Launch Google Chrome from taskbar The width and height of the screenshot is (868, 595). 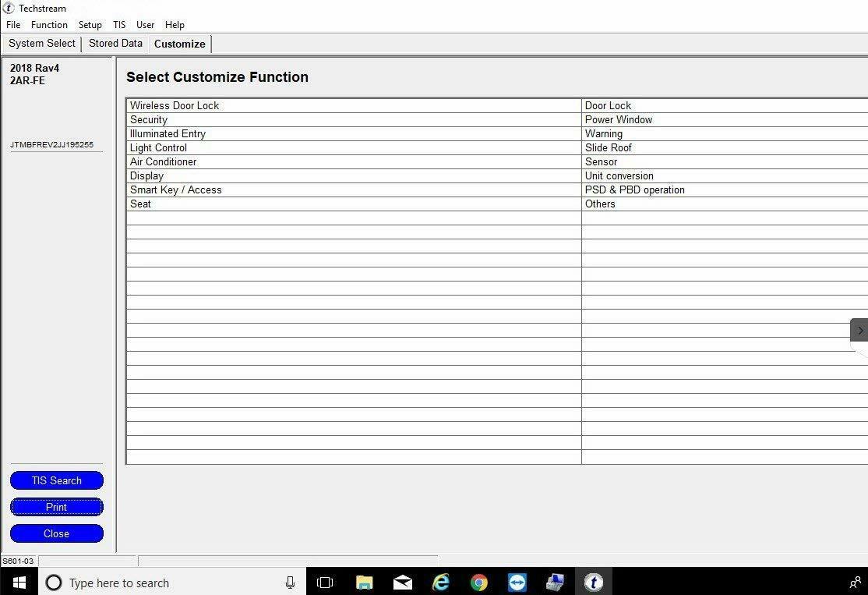pos(479,583)
